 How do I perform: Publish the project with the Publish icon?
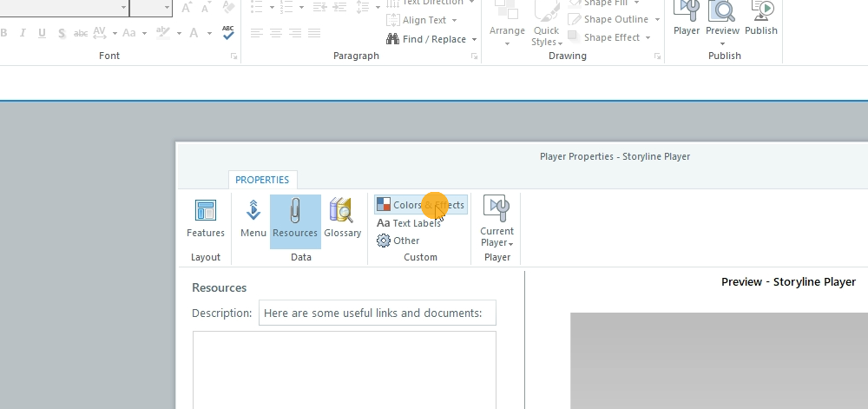(x=761, y=18)
